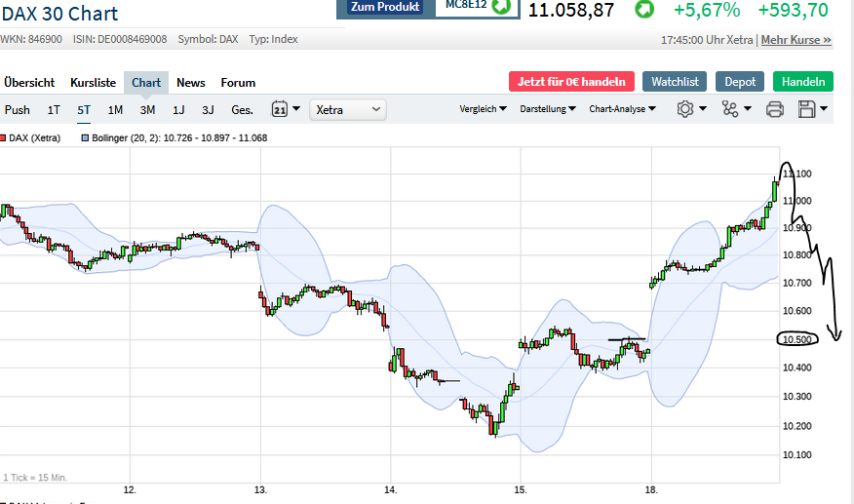Select the 5T time range
Image resolution: width=854 pixels, height=504 pixels.
(x=84, y=110)
